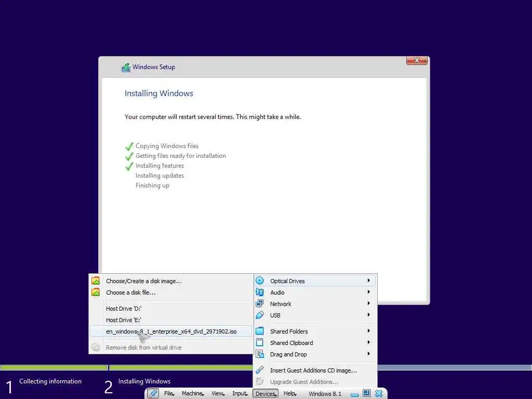Click the Installing features step
This screenshot has width=532, height=399.
point(159,166)
